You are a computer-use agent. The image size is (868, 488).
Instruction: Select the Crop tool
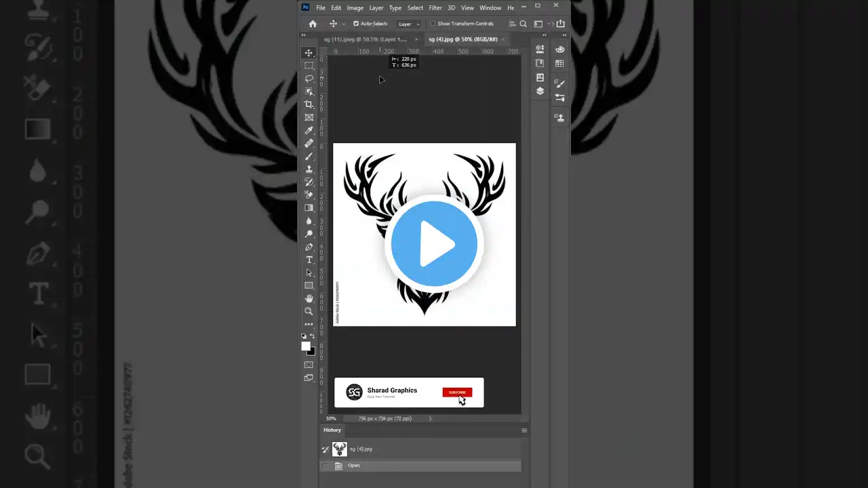point(309,104)
